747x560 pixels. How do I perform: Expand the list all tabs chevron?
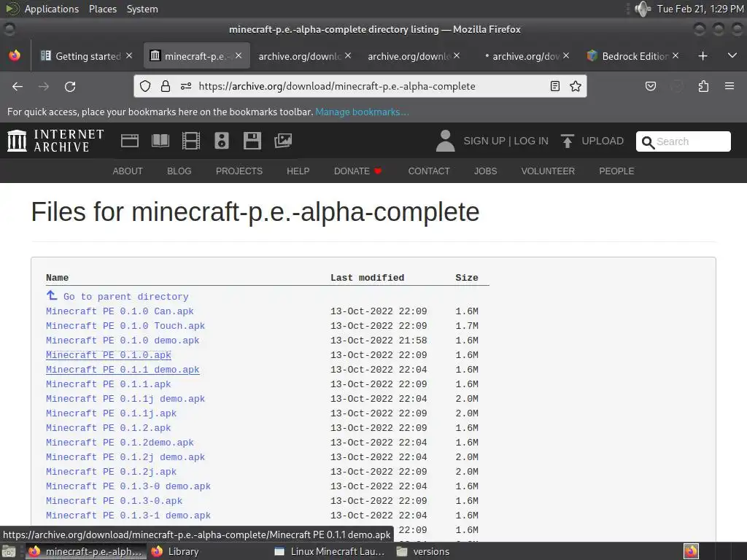click(x=732, y=55)
